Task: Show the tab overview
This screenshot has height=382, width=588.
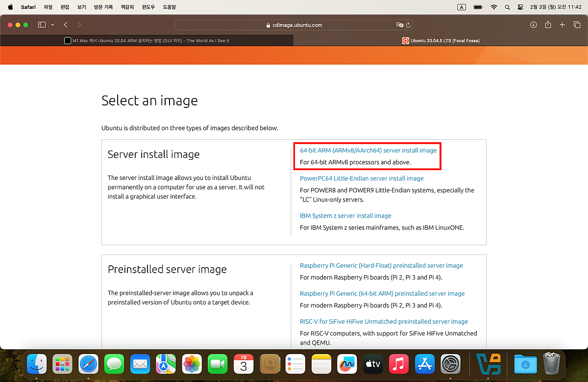Action: tap(577, 25)
